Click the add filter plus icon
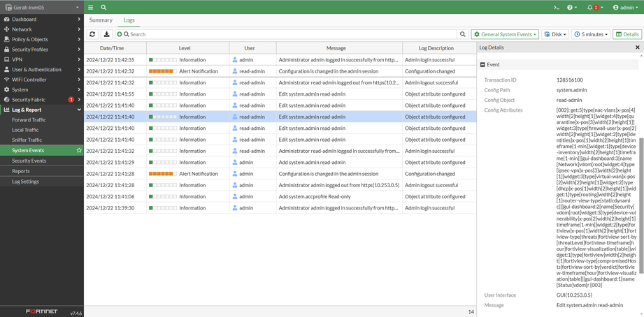 [x=120, y=34]
